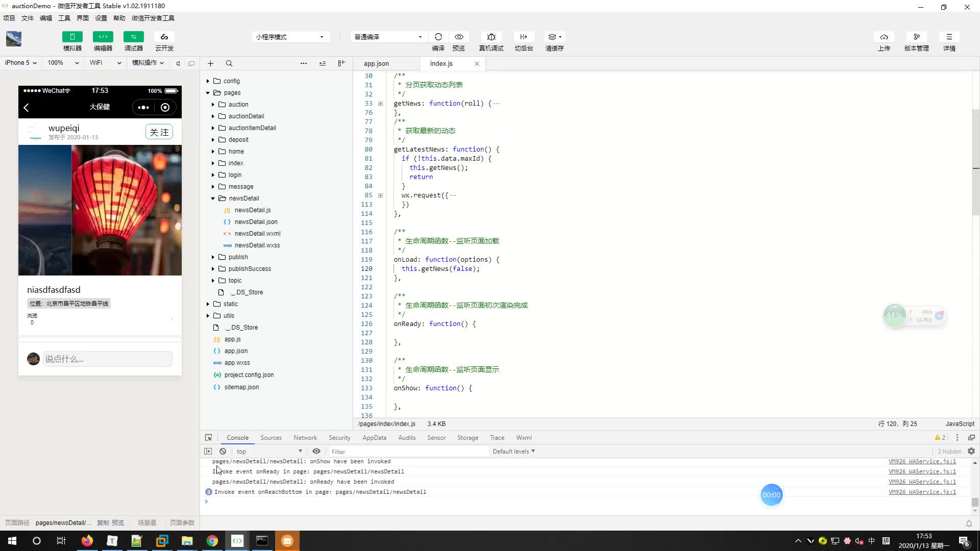Collapse the file tree panel icon
980x551 pixels.
[x=341, y=63]
